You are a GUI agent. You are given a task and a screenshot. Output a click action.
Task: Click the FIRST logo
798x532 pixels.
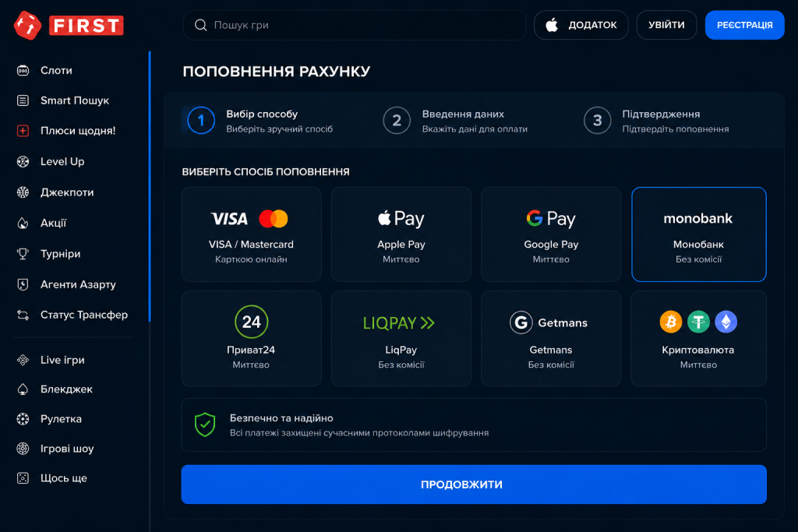pyautogui.click(x=69, y=25)
